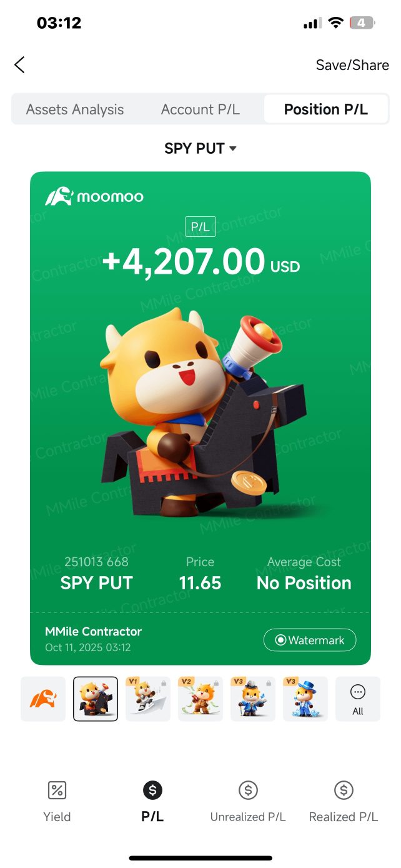
Task: Open Save/Share options
Action: coord(352,65)
